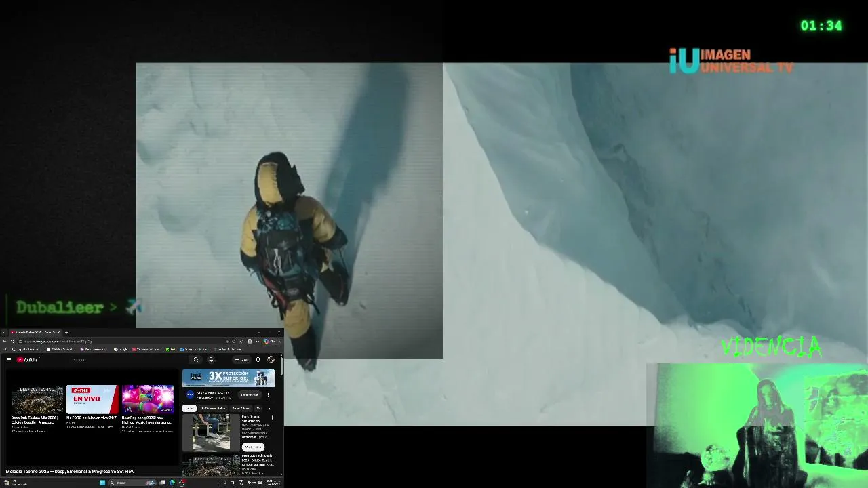Click the browser back arrow
Screen dimensions: 868x488
click(4, 341)
